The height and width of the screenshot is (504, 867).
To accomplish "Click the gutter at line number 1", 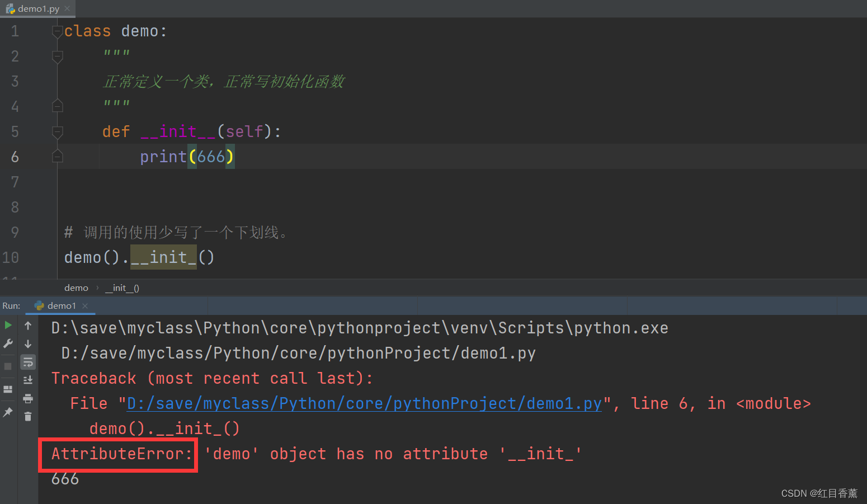I will 15,31.
